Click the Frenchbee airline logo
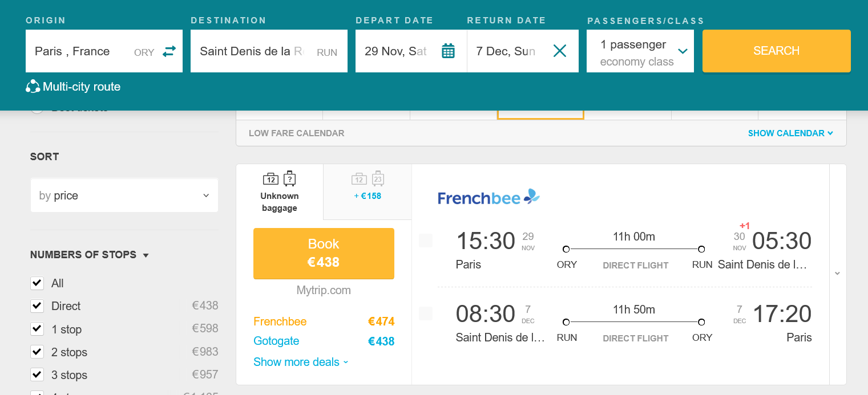 pos(488,197)
